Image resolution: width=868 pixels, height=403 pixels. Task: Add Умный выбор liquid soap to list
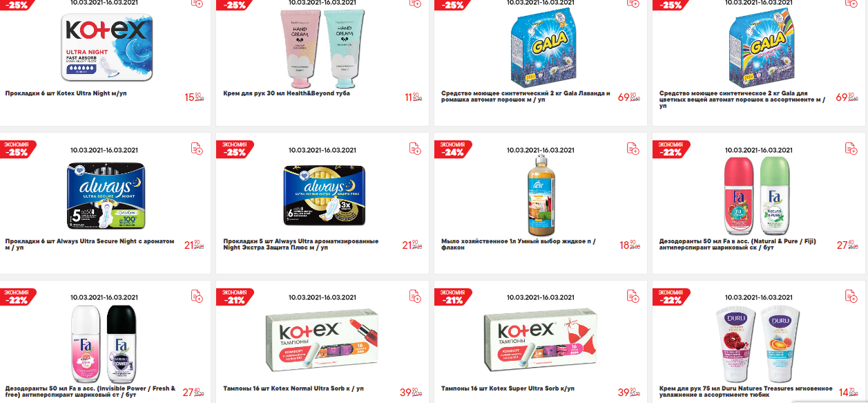click(633, 149)
